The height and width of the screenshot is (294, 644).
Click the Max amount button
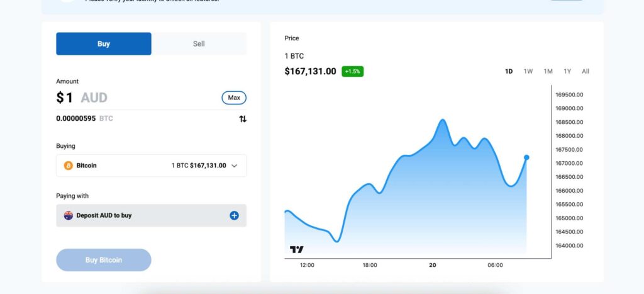coord(234,98)
